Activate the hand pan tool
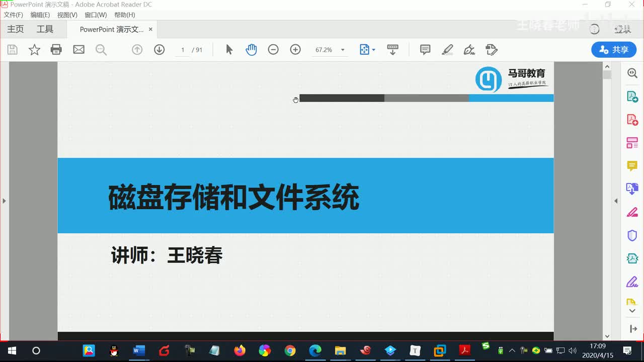Screen dimensions: 644x362 251,50
